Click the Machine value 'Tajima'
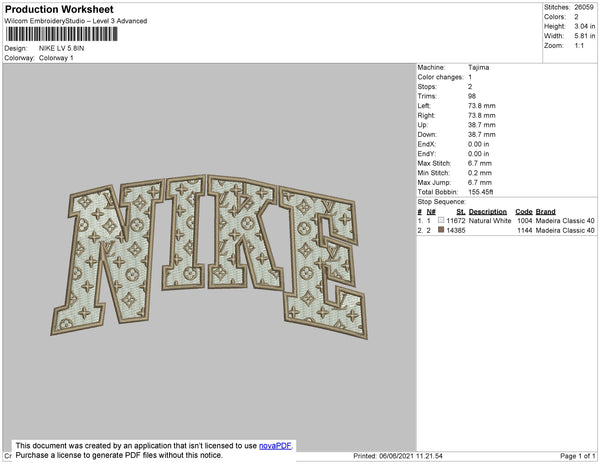This screenshot has width=600, height=464. pos(478,67)
